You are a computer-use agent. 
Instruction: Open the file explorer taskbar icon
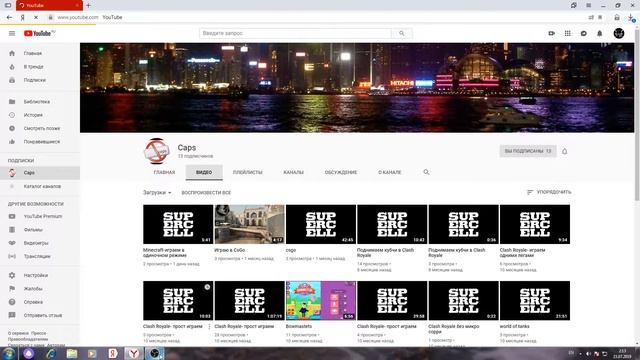72,353
